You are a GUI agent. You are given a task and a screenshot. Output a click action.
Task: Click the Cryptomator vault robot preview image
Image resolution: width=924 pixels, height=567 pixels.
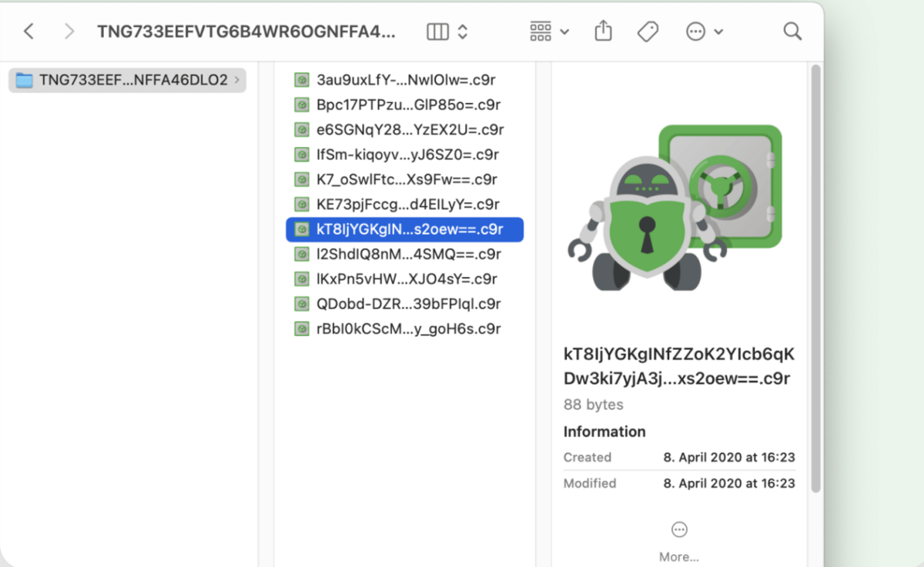tap(678, 208)
